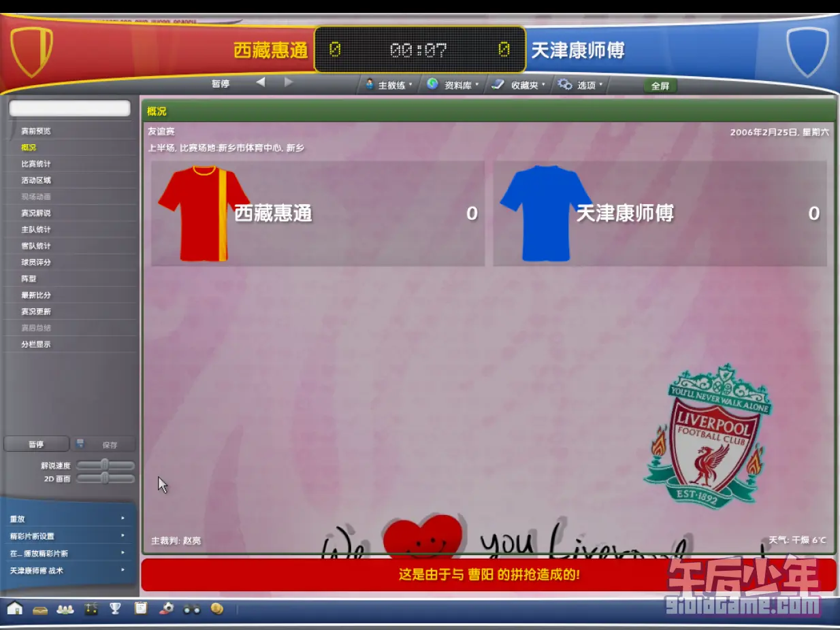Click the globe icon beside 资料库
Image resolution: width=840 pixels, height=630 pixels.
pyautogui.click(x=432, y=84)
